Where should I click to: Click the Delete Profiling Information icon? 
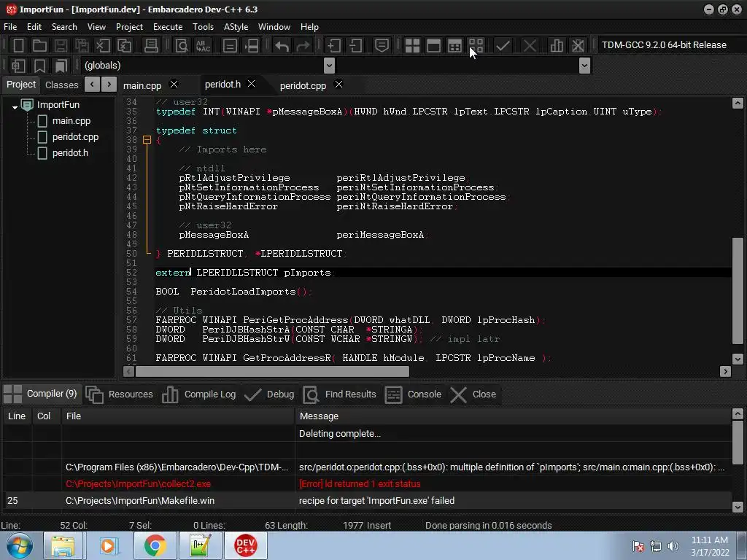coord(578,45)
